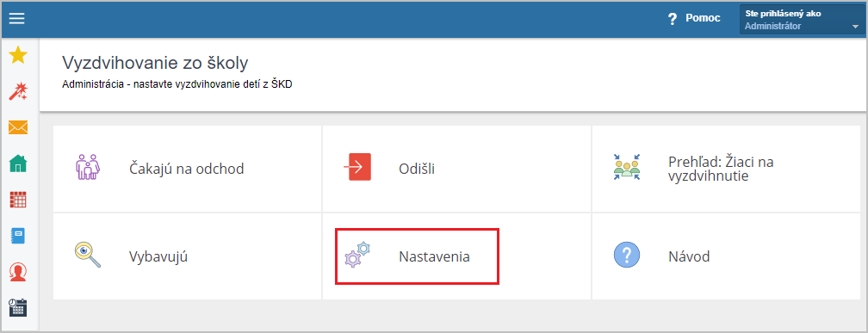Click the gears icon on the Nastavenia tile

point(357,256)
